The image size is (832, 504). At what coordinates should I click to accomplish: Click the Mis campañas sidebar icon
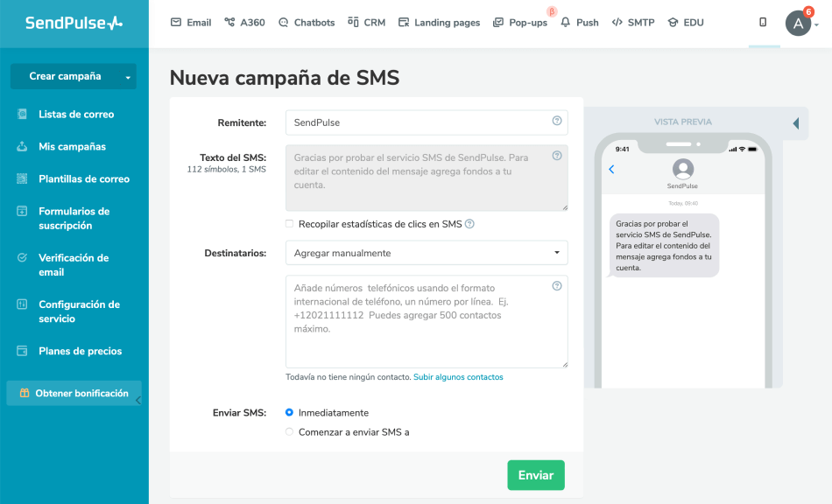(22, 146)
